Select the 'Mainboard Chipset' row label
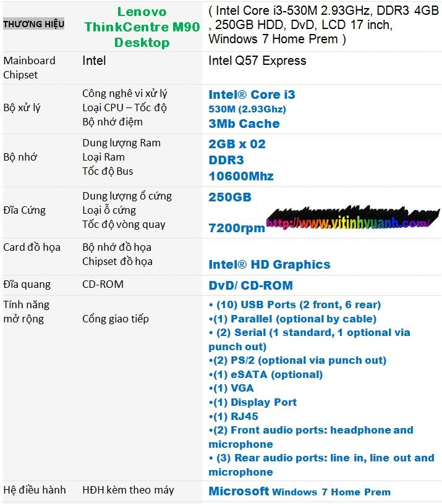 coord(29,67)
